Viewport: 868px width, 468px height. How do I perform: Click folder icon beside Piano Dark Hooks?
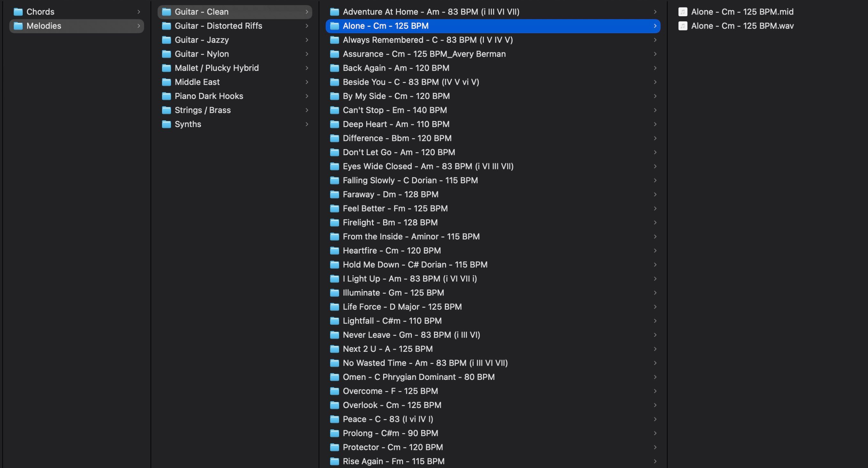tap(166, 96)
